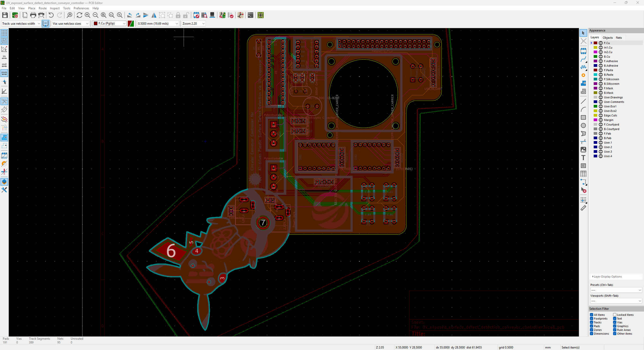644x350 pixels.
Task: Select the Measure tool ruler icon
Action: point(583,208)
